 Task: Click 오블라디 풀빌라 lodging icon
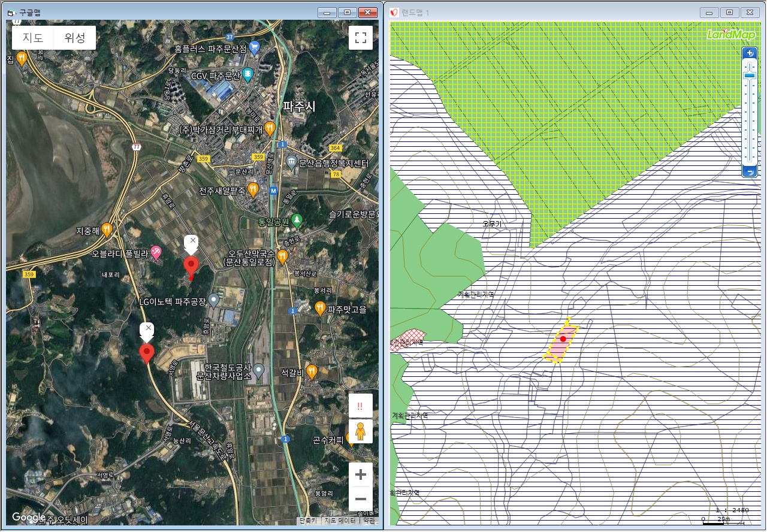pyautogui.click(x=156, y=253)
